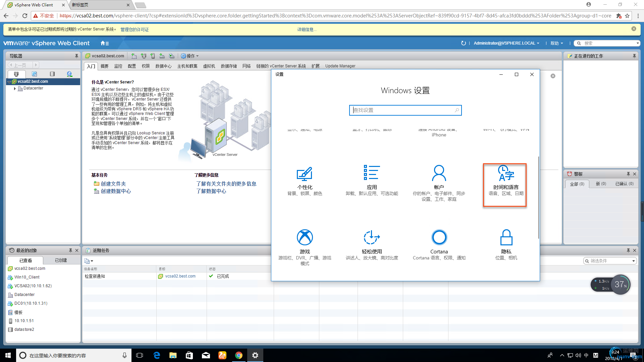The height and width of the screenshot is (362, 644).
Task: Click the Windows Start button
Action: coord(8,355)
